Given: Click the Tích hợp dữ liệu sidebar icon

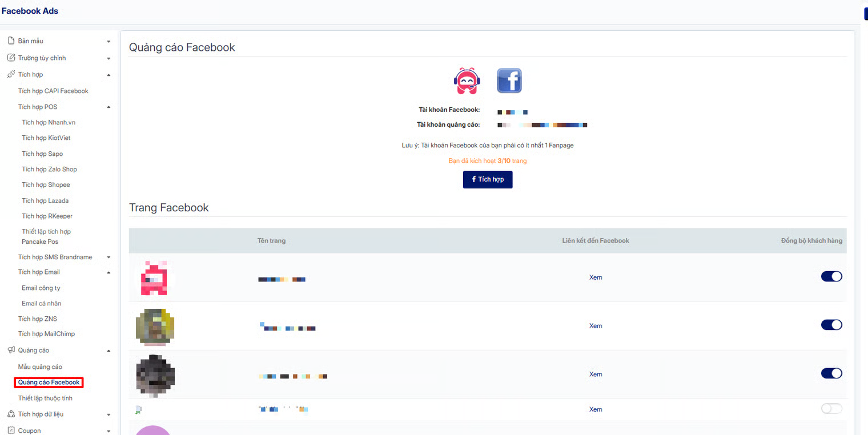Looking at the screenshot, I should click(x=10, y=414).
